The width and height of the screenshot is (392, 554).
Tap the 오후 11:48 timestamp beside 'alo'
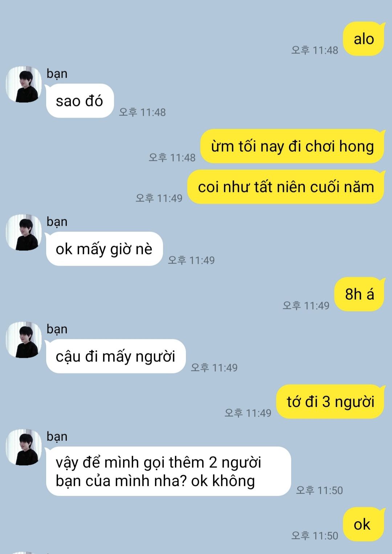[x=315, y=50]
